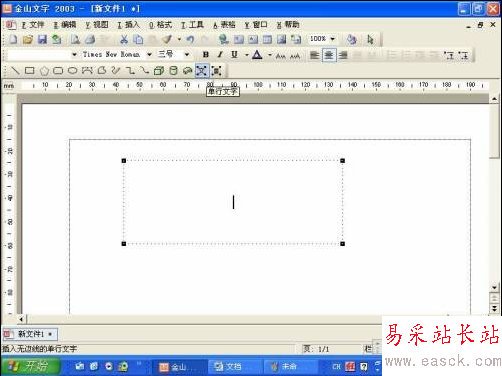Open the 插入 menu

[x=128, y=25]
